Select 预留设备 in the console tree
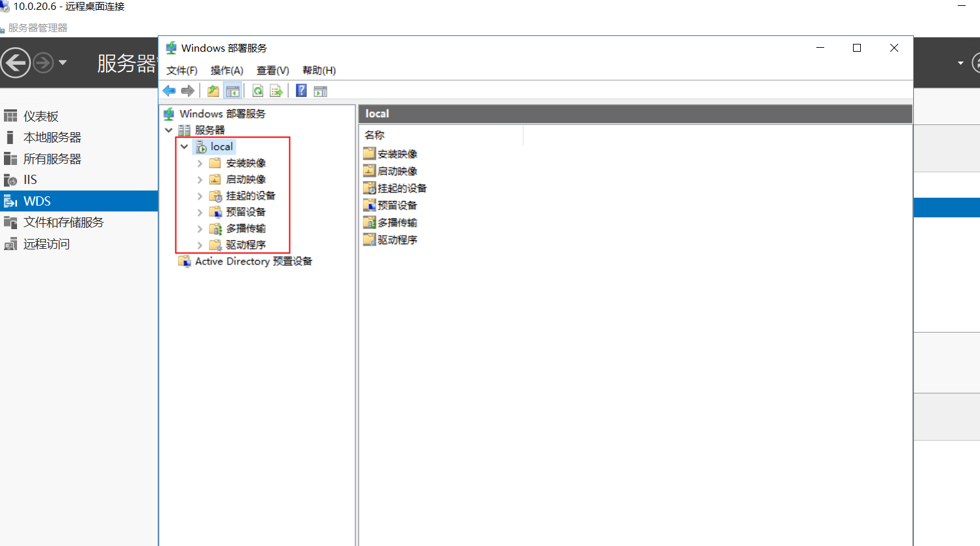Viewport: 980px width, 546px height. coord(245,212)
